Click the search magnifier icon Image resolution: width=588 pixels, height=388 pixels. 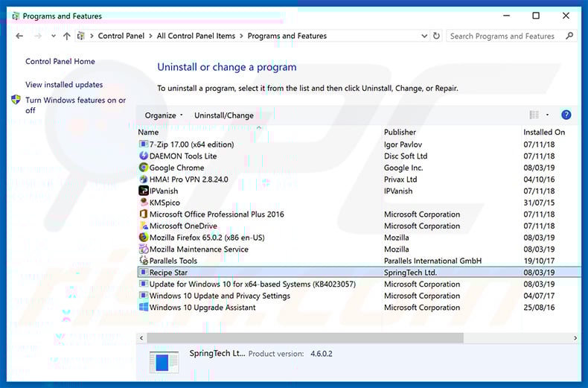[x=569, y=36]
